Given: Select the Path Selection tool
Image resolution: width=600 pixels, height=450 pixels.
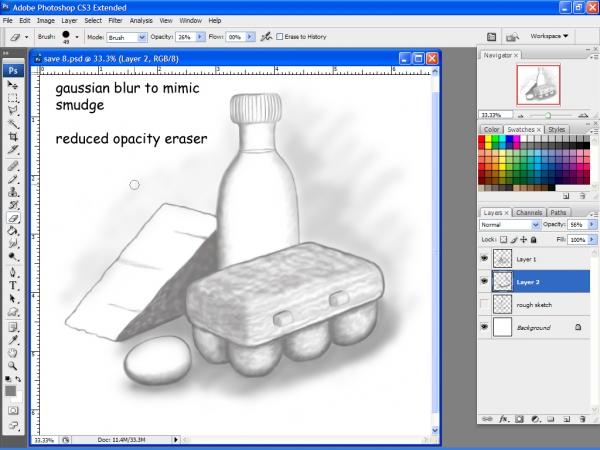Looking at the screenshot, I should click(x=13, y=299).
